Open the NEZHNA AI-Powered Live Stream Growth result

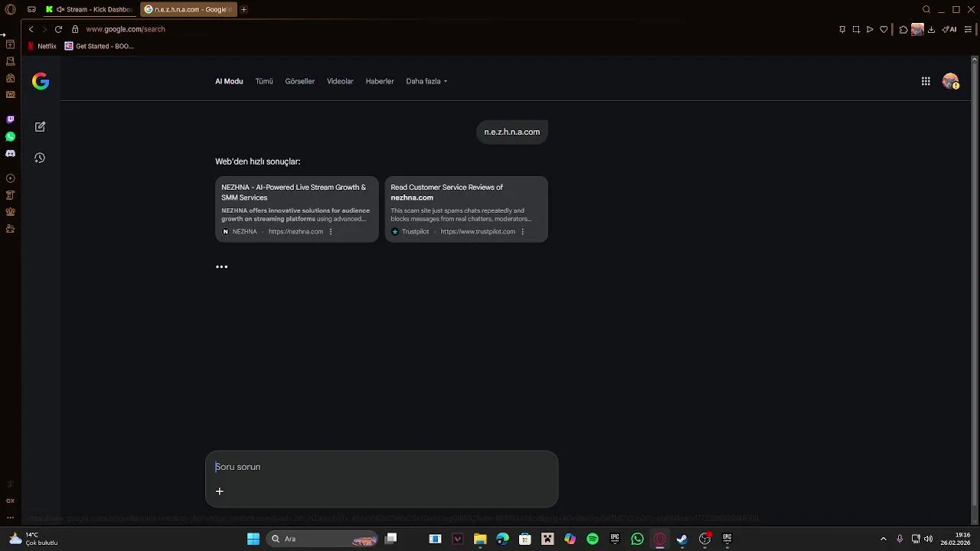(297, 209)
